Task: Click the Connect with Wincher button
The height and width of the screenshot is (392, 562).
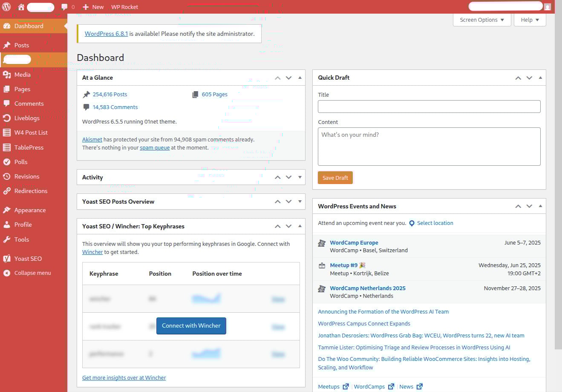Action: click(x=191, y=326)
